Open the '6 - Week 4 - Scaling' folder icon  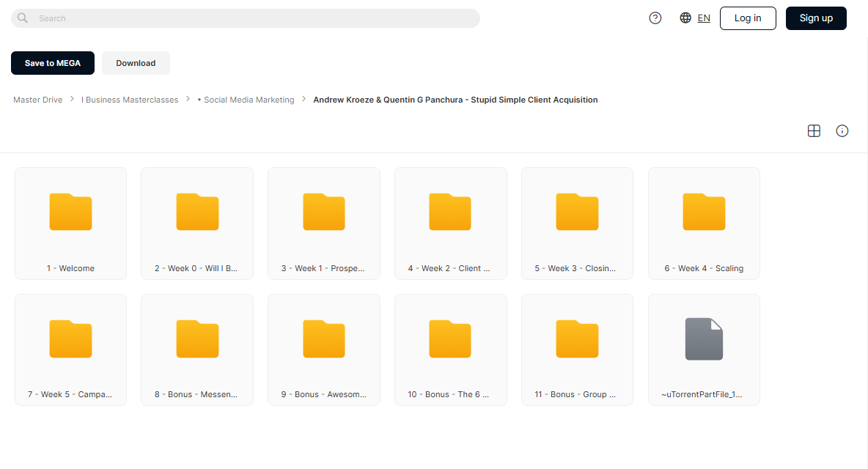pos(704,212)
